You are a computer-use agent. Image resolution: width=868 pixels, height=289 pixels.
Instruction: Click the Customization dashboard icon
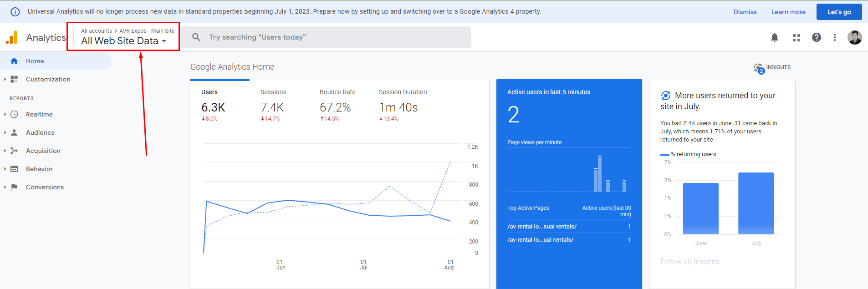[14, 79]
